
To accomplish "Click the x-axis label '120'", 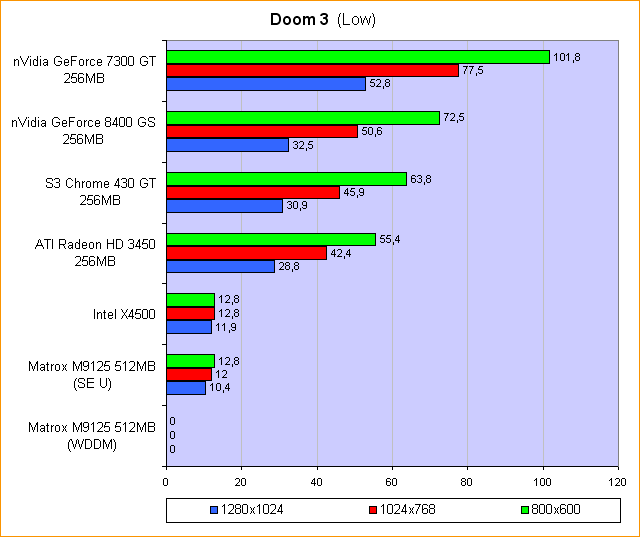I will click(617, 482).
